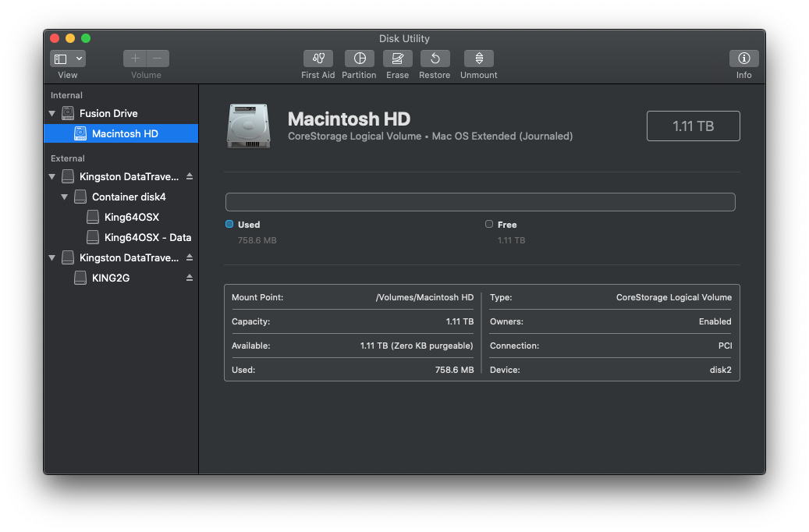Click the Capacity value 1.11 TB
Screen dimensions: 809x532
459,321
